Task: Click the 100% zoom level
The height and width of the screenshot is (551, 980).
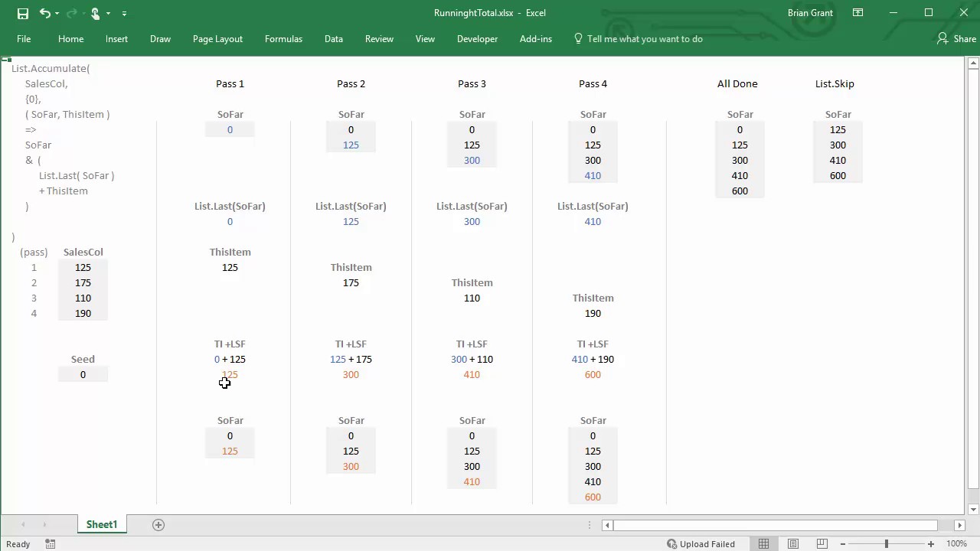Action: tap(956, 544)
